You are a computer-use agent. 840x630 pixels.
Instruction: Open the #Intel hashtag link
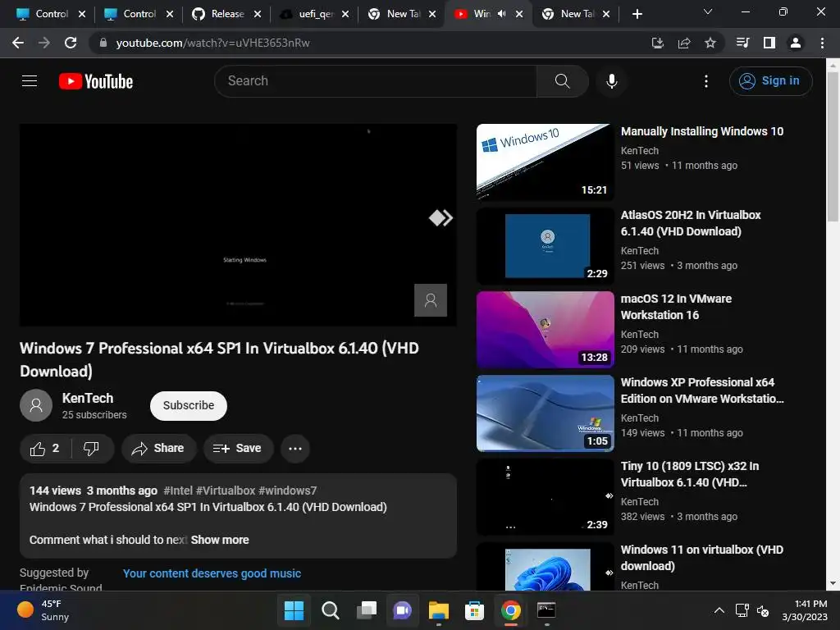tap(178, 491)
